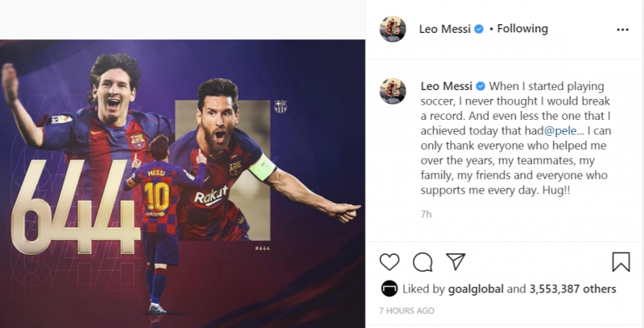Viewport: 644px width, 328px height.
Task: Open Leo Messi profile from header username
Action: pos(445,29)
